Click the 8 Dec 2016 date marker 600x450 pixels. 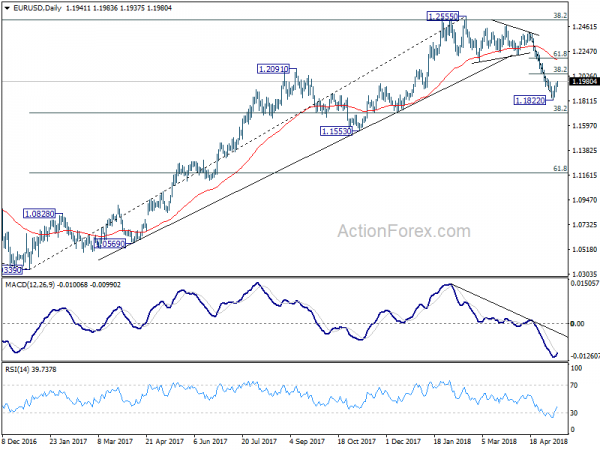(x=19, y=441)
